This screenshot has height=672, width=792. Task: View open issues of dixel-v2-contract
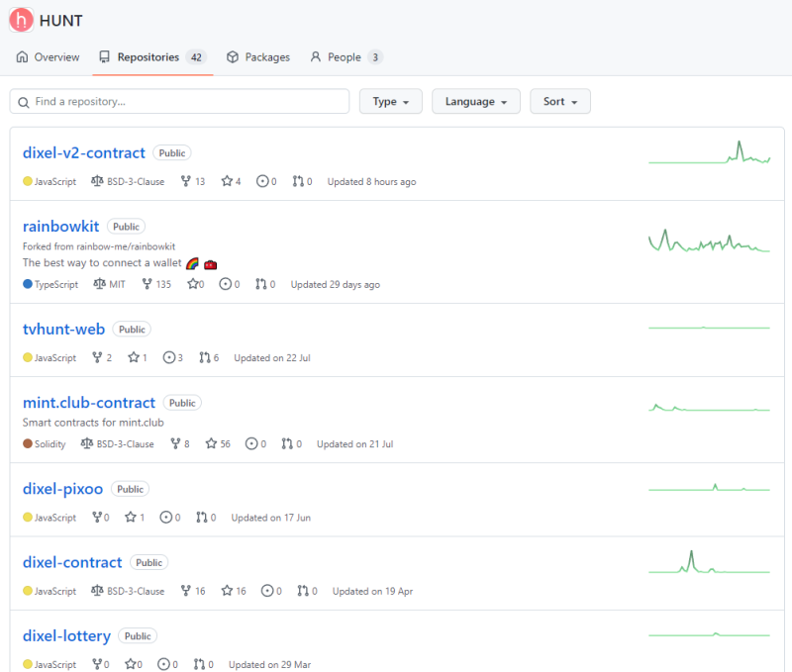point(266,181)
